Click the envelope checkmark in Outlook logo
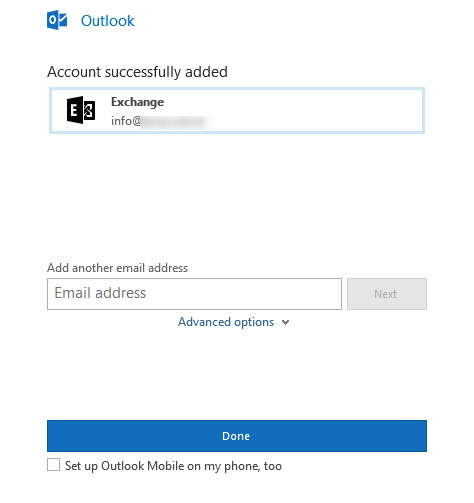The image size is (474, 503). [63, 20]
